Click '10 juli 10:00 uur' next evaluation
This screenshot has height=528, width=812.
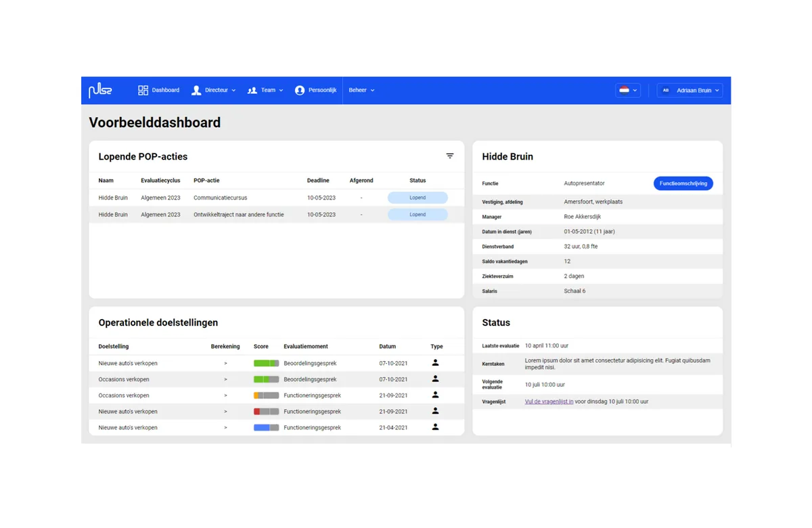tap(545, 385)
